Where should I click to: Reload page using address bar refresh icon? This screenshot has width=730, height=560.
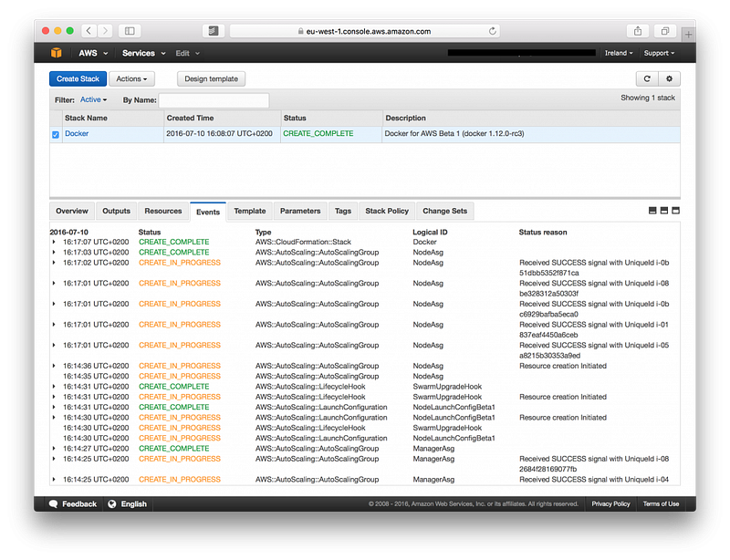pyautogui.click(x=492, y=31)
